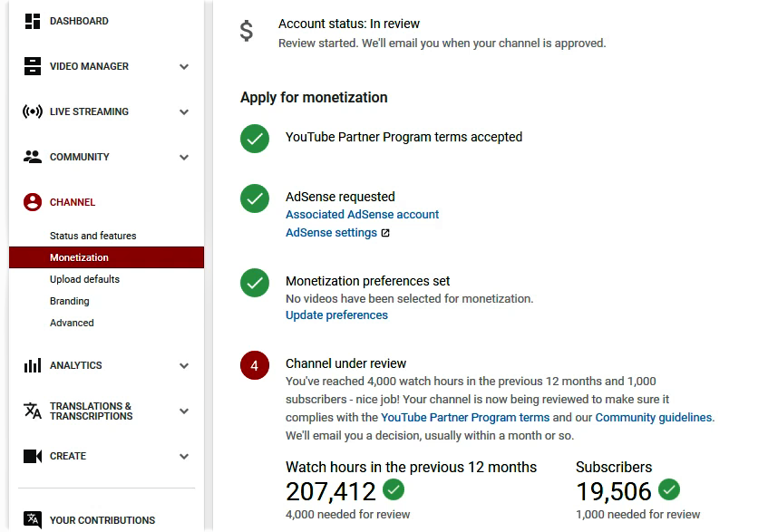Click the green check next to 207,412
The image size is (768, 532).
[x=394, y=489]
